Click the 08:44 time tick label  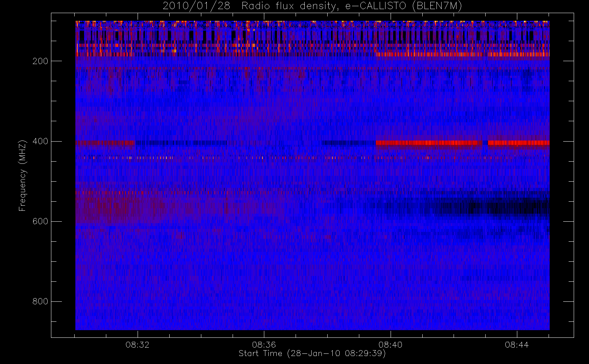click(x=517, y=345)
